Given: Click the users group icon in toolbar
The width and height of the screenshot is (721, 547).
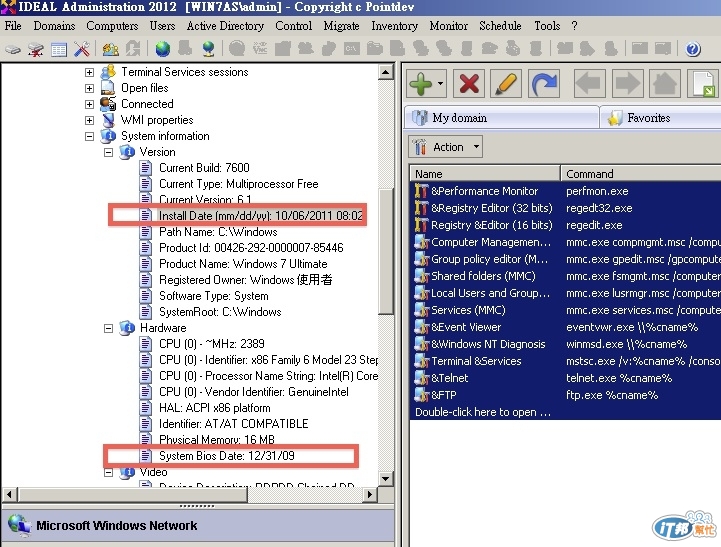Looking at the screenshot, I should 110,49.
